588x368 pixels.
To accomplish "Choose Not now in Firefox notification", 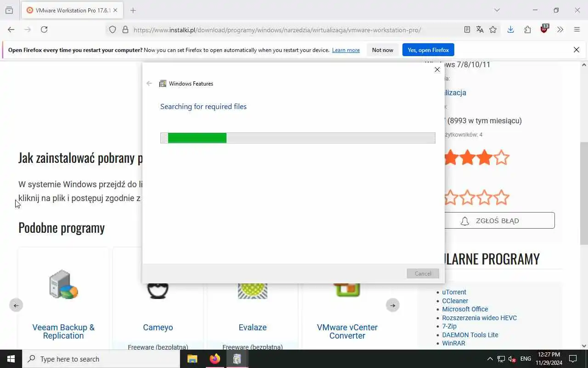I will click(383, 50).
